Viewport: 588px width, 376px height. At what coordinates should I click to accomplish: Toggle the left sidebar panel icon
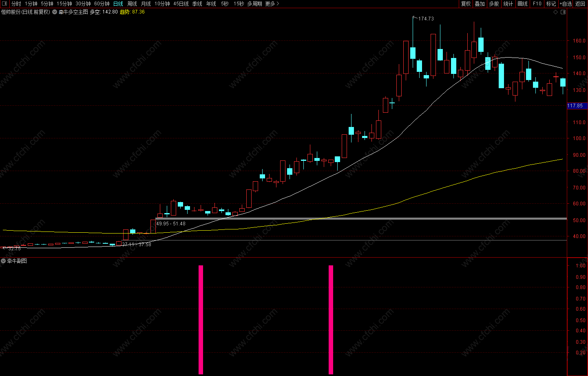point(4,4)
